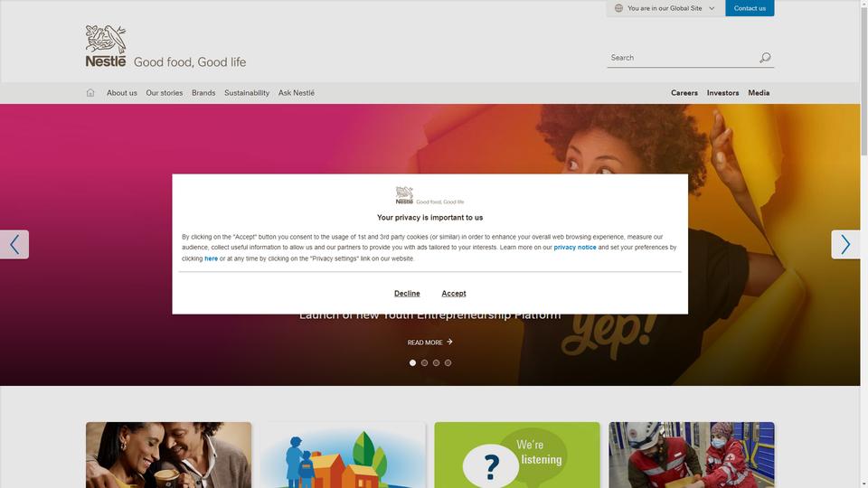Go to previous carousel slide arrow
The image size is (868, 488).
(x=14, y=245)
